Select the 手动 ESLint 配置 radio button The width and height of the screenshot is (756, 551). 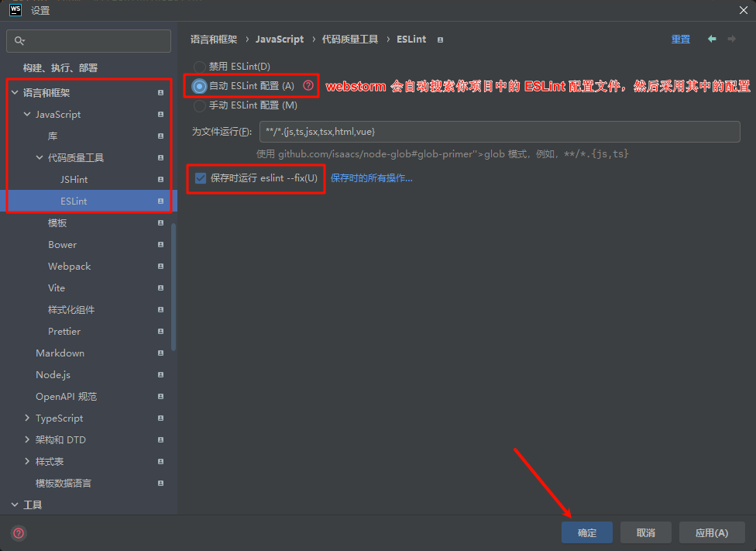point(200,105)
